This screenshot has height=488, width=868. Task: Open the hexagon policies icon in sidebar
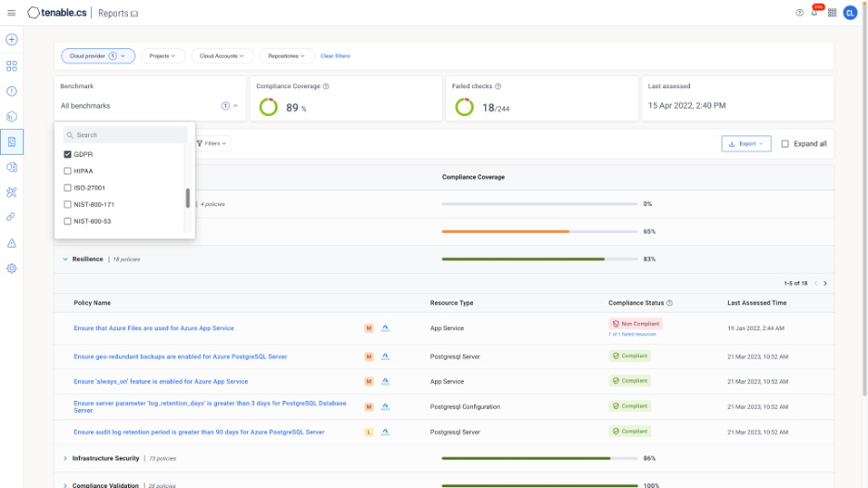tap(12, 116)
